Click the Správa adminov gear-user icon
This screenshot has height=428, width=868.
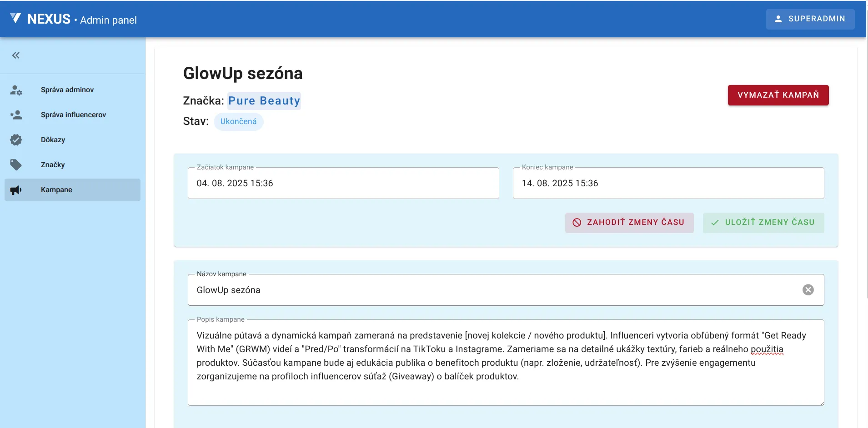[16, 90]
